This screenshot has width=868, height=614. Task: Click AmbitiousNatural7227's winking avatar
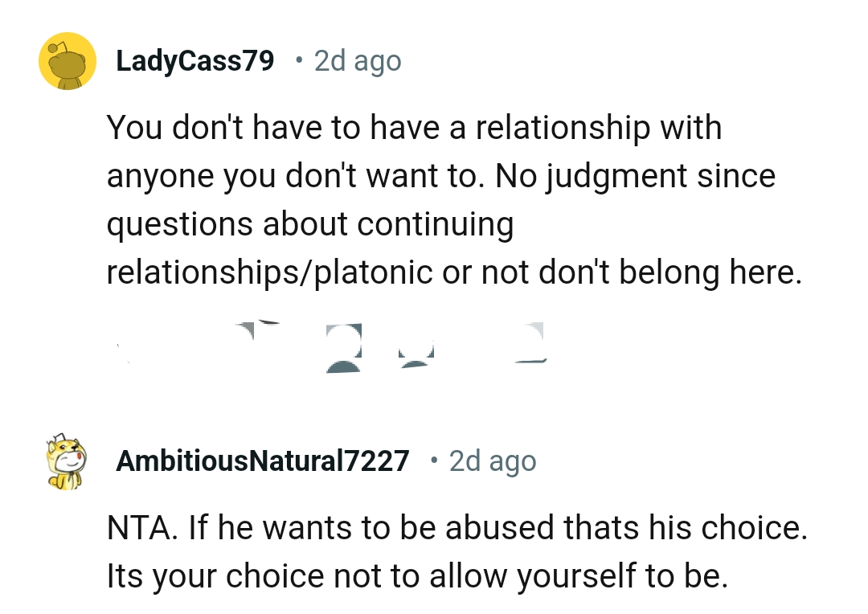click(68, 466)
